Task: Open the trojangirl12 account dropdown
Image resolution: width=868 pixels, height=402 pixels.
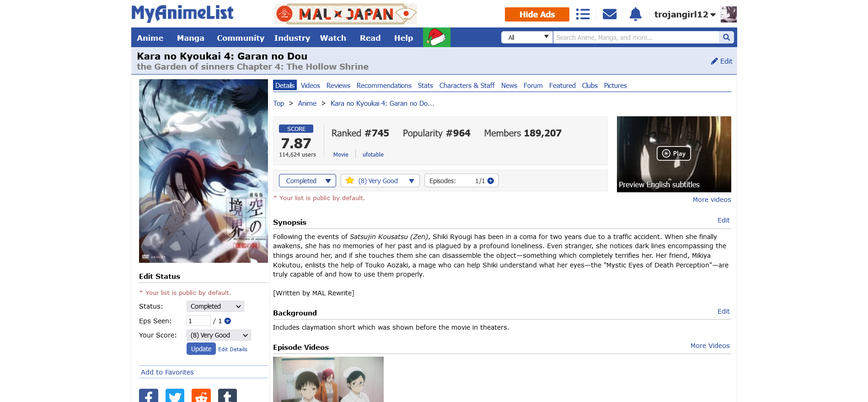Action: point(685,14)
